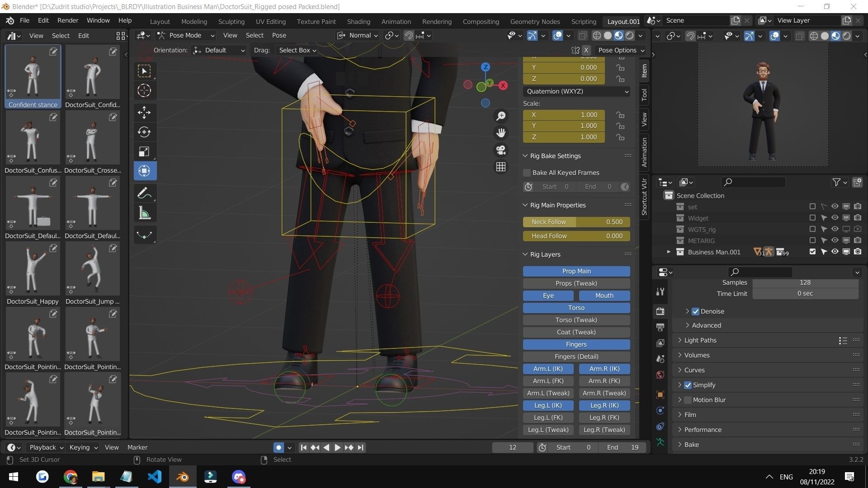Disable the Simplify checkbox
Viewport: 868px width, 488px height.
pos(688,385)
